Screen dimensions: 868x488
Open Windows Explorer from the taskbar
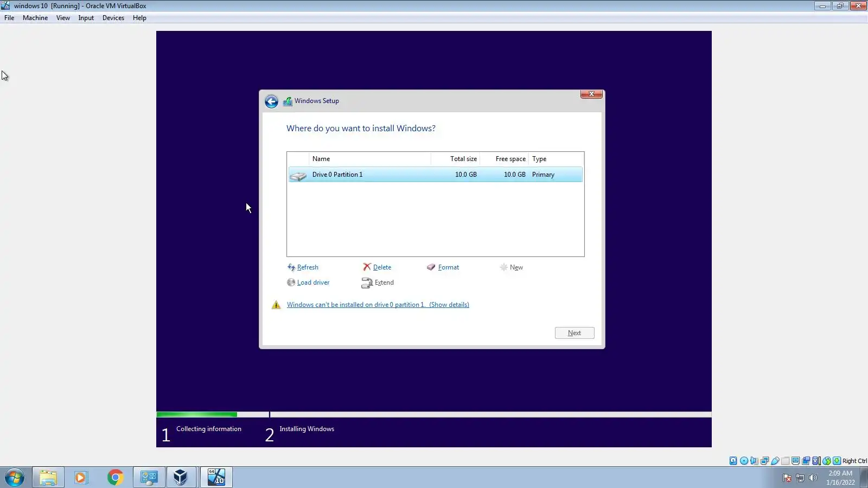click(48, 478)
